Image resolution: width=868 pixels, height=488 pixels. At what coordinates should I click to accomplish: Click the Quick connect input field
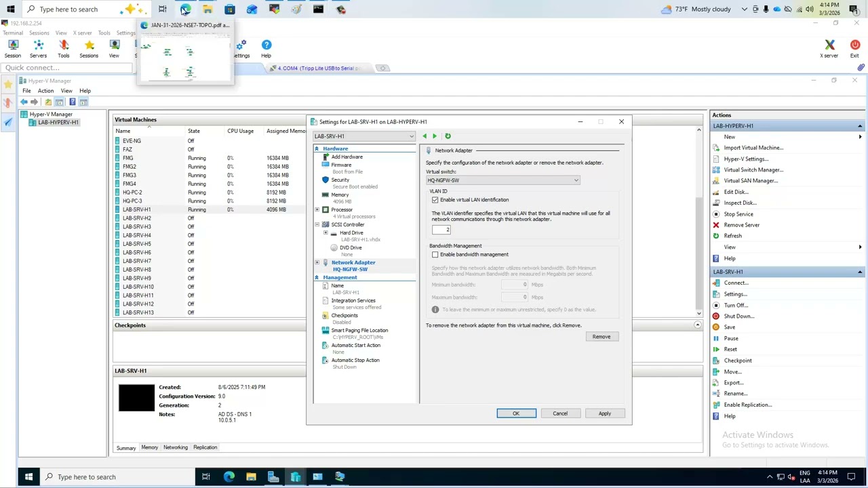point(67,68)
